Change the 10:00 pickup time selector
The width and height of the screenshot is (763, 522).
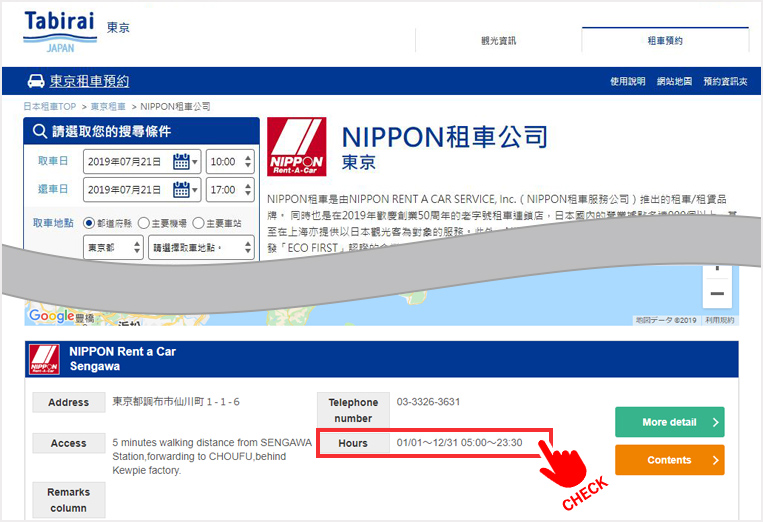pos(230,162)
